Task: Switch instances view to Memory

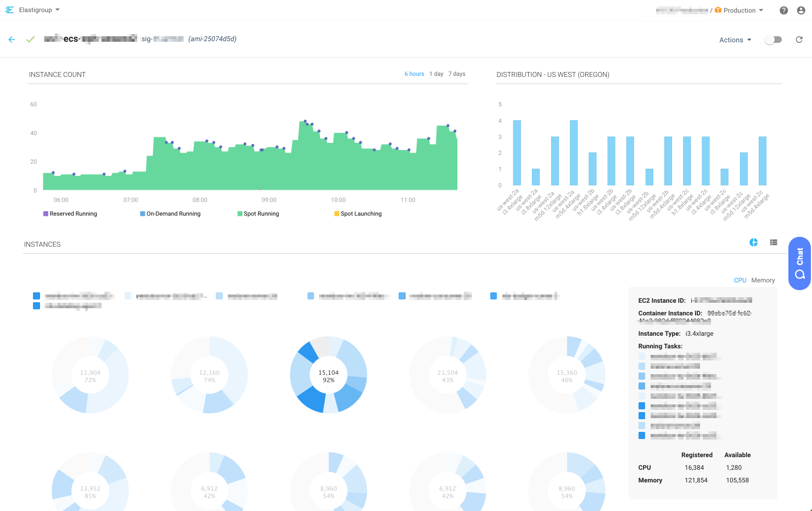Action: [x=763, y=280]
